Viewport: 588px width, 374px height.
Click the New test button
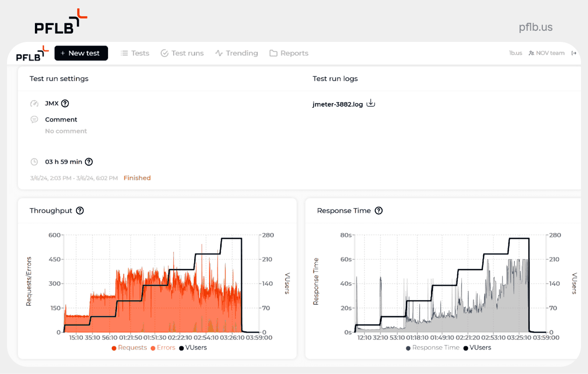[x=81, y=53]
